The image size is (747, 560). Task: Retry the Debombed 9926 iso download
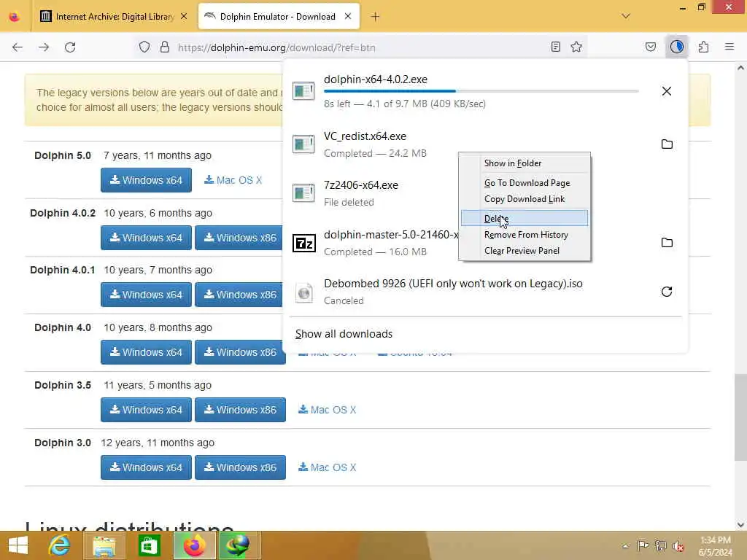[667, 292]
